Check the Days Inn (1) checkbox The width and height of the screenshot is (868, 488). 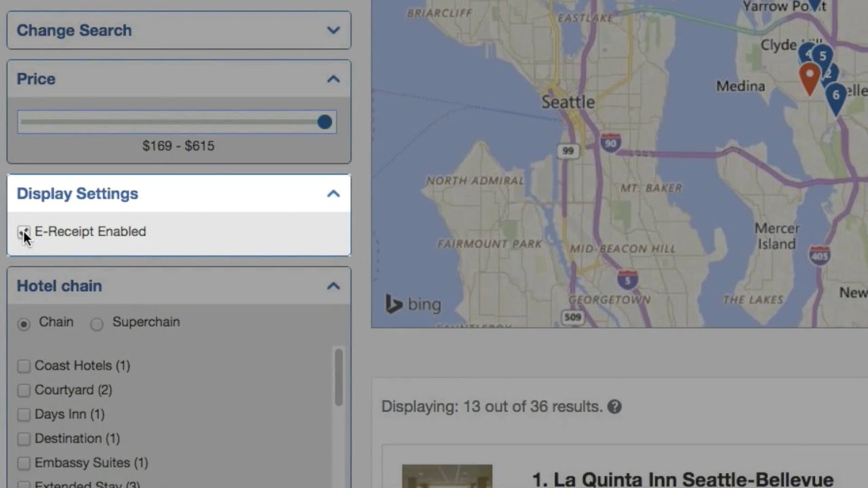(24, 415)
